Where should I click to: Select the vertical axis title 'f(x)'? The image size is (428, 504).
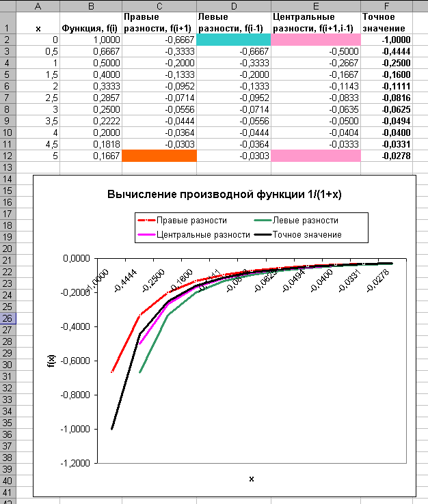point(51,361)
